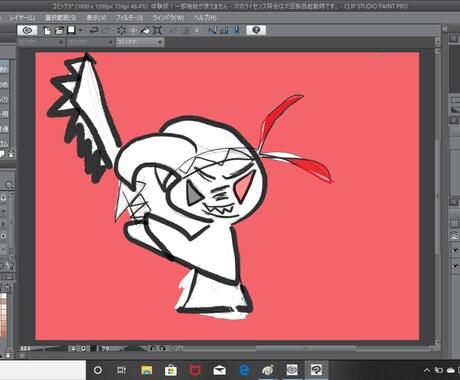Image resolution: width=460 pixels, height=380 pixels.
Task: Click the Windows taskbar search box
Action: coord(43,370)
